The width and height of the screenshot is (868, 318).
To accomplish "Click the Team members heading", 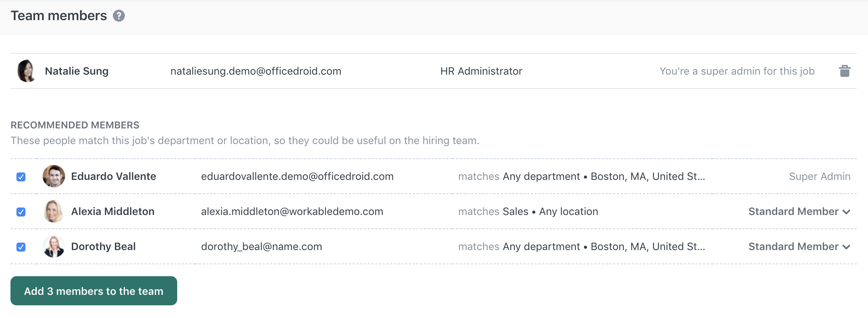I will [x=59, y=16].
